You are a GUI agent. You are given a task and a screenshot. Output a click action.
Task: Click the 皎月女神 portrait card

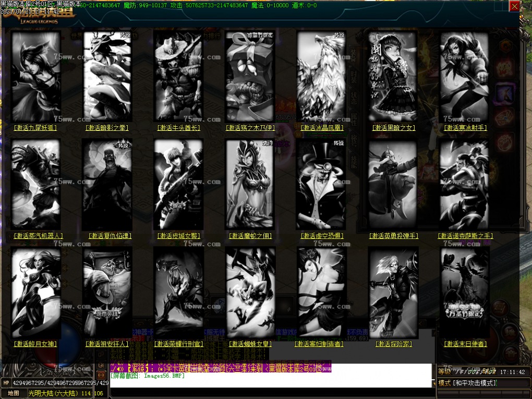36,293
